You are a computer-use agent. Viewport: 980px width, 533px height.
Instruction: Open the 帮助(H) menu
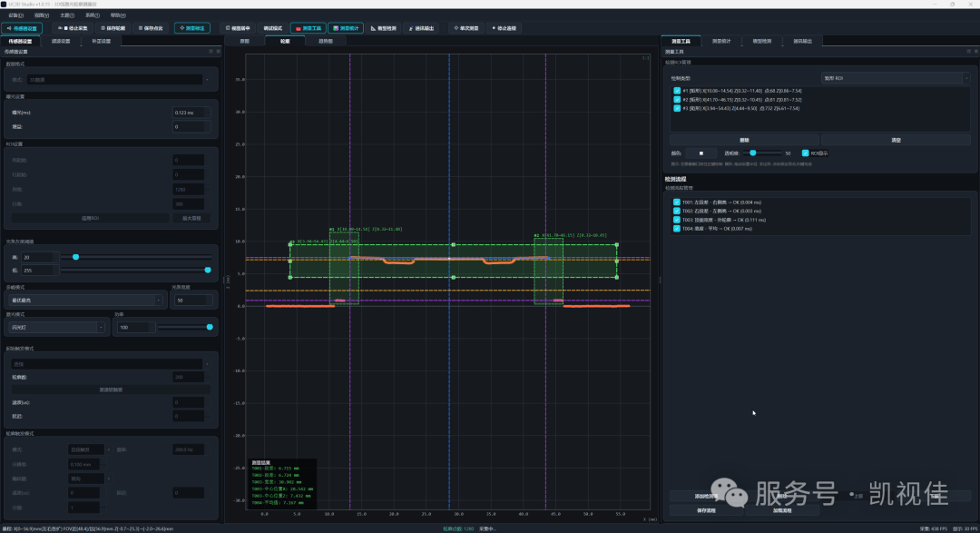(118, 15)
